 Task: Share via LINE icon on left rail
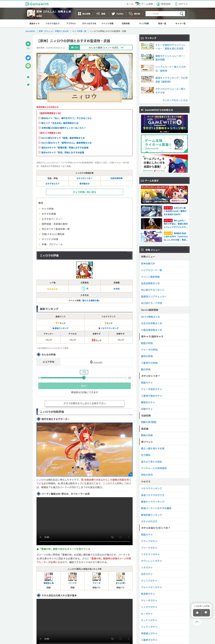pos(28,66)
